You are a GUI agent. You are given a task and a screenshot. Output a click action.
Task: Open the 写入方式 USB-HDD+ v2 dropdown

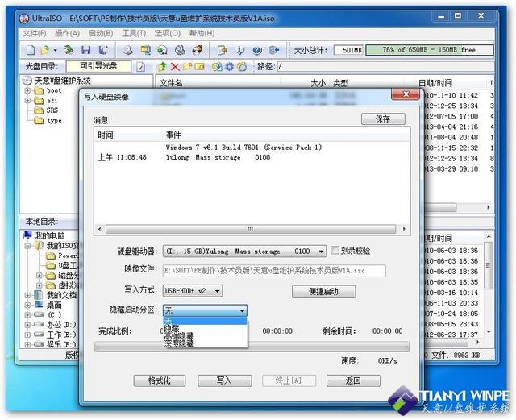[x=193, y=291]
